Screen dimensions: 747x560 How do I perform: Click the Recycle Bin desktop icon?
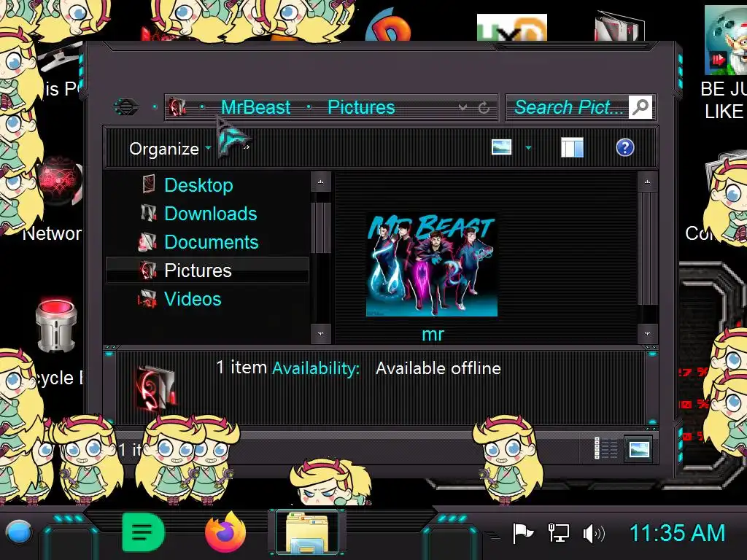point(55,326)
